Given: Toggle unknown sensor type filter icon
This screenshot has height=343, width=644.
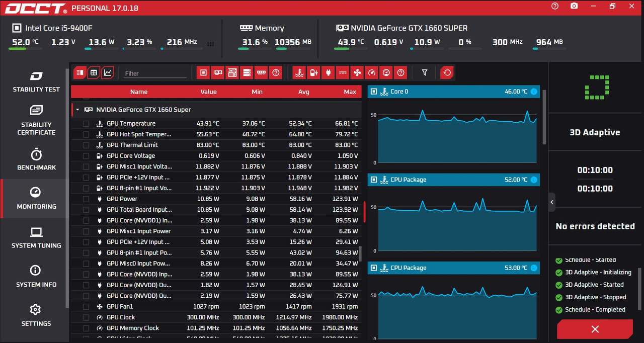Looking at the screenshot, I should 400,73.
